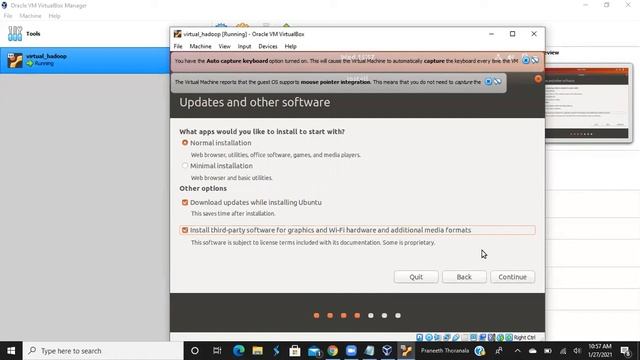Expand hidden system tray icons chevron
This screenshot has width=640, height=360.
[517, 351]
